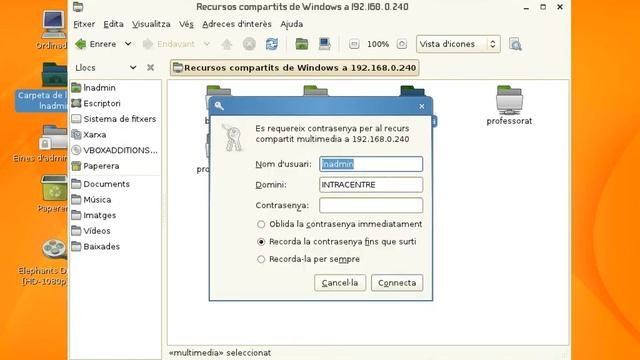Close the password dialog
The image size is (640, 360).
(422, 107)
